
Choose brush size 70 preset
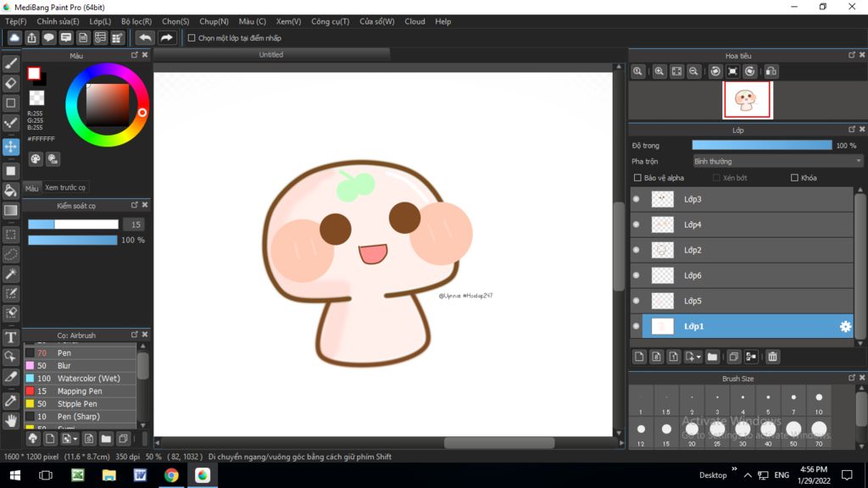click(x=819, y=431)
